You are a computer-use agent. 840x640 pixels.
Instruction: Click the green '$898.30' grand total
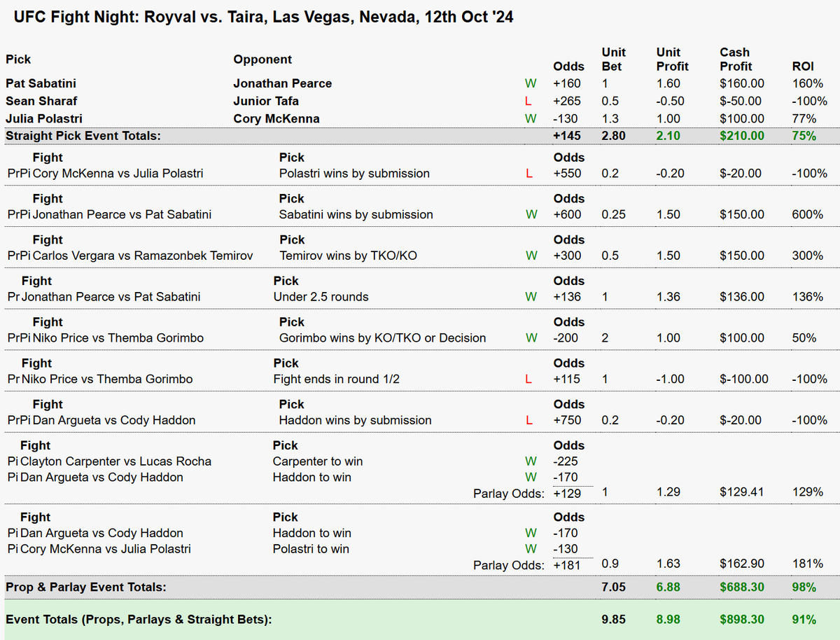tap(742, 619)
